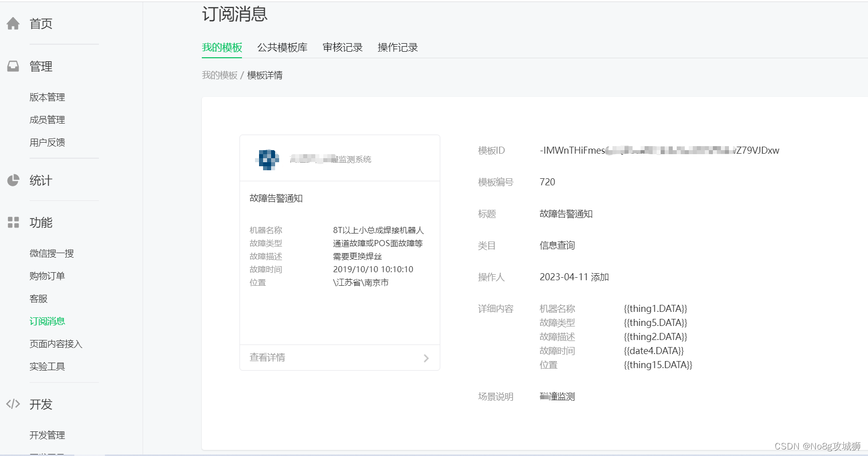Switch to 操作记录 tab
The image size is (868, 456).
click(398, 48)
